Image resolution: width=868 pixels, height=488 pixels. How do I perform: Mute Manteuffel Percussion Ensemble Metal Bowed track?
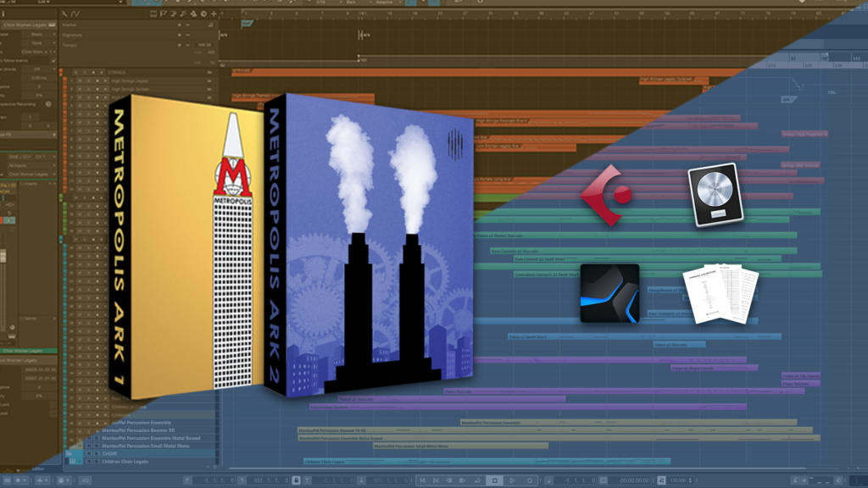click(88, 438)
